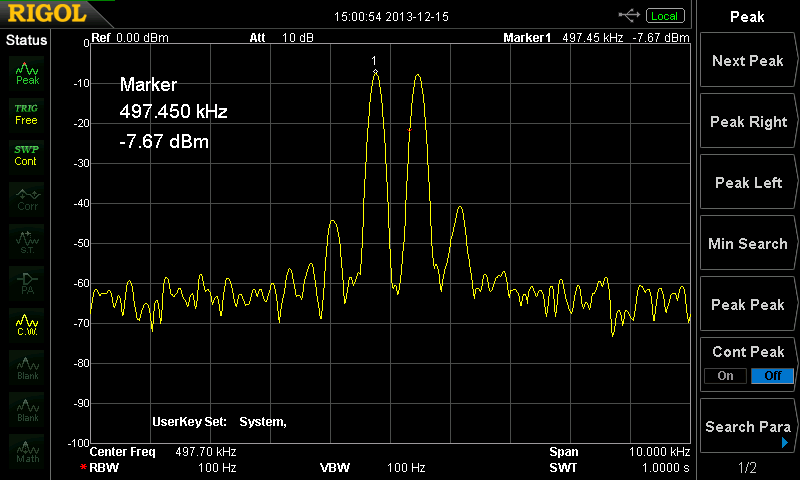Click the USB connection icon

[630, 15]
